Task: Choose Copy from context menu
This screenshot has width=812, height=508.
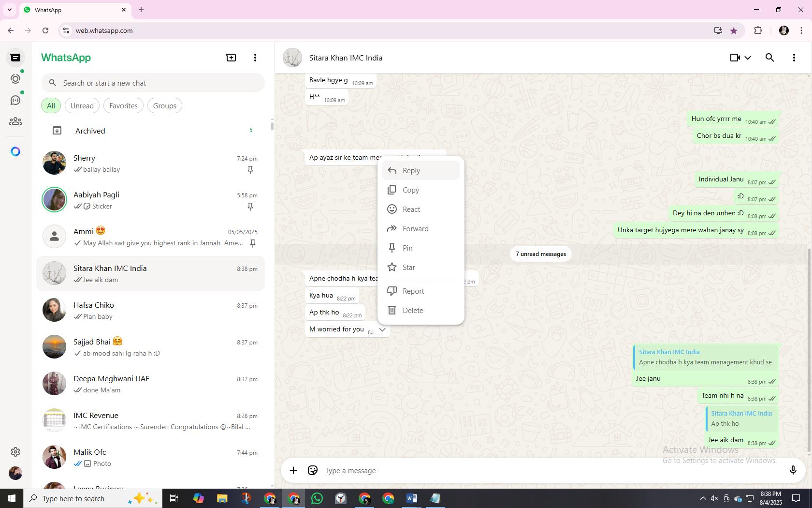Action: (421, 190)
